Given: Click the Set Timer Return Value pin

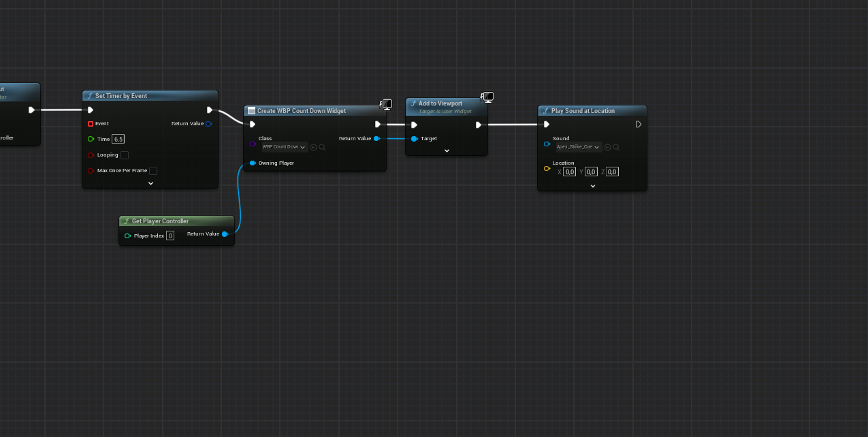Looking at the screenshot, I should (x=209, y=124).
